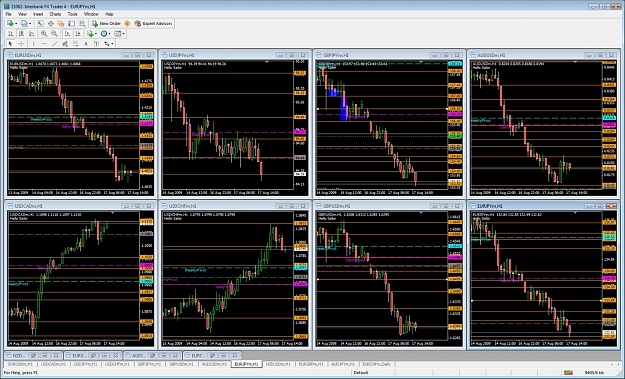Select the Text drawing tool

pos(86,44)
